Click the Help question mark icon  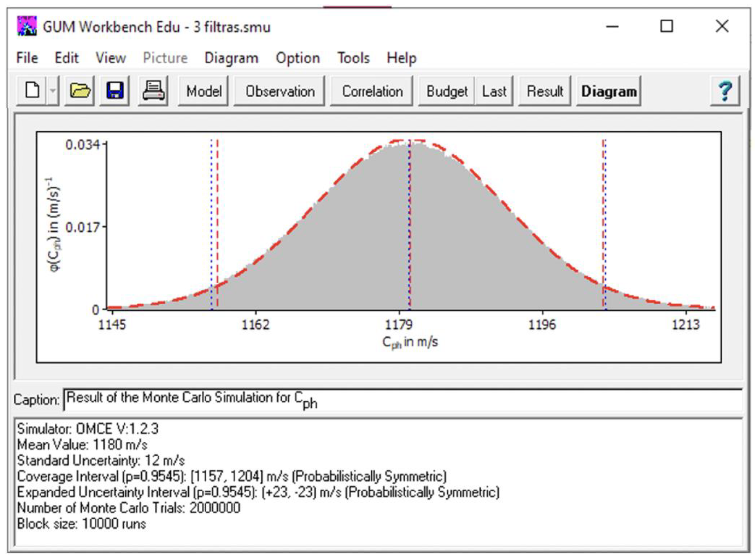click(x=724, y=91)
